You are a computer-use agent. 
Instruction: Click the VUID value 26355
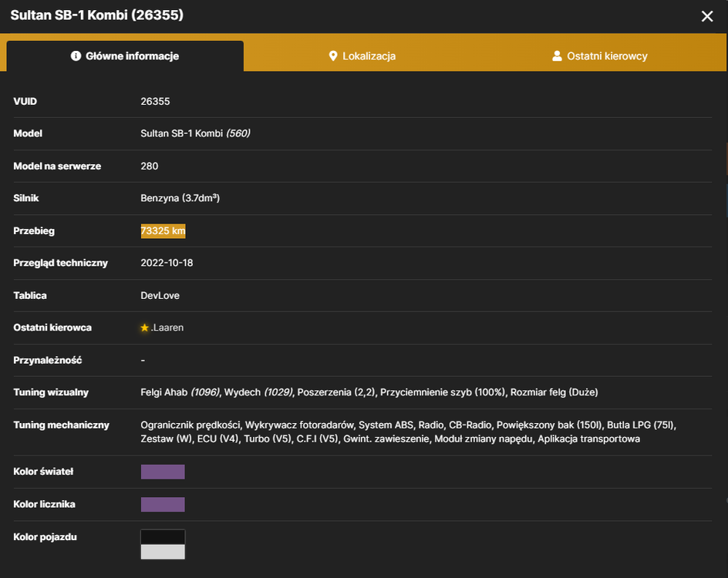155,102
